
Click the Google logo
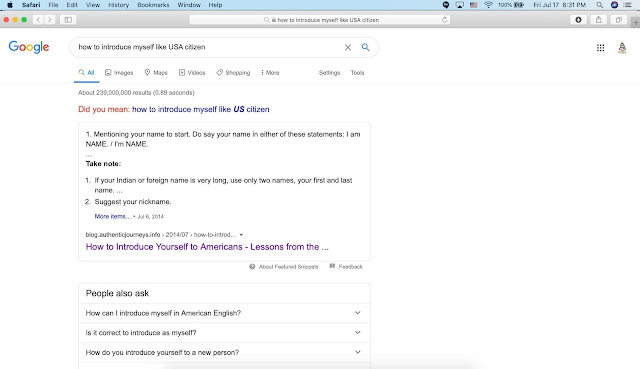[x=29, y=47]
